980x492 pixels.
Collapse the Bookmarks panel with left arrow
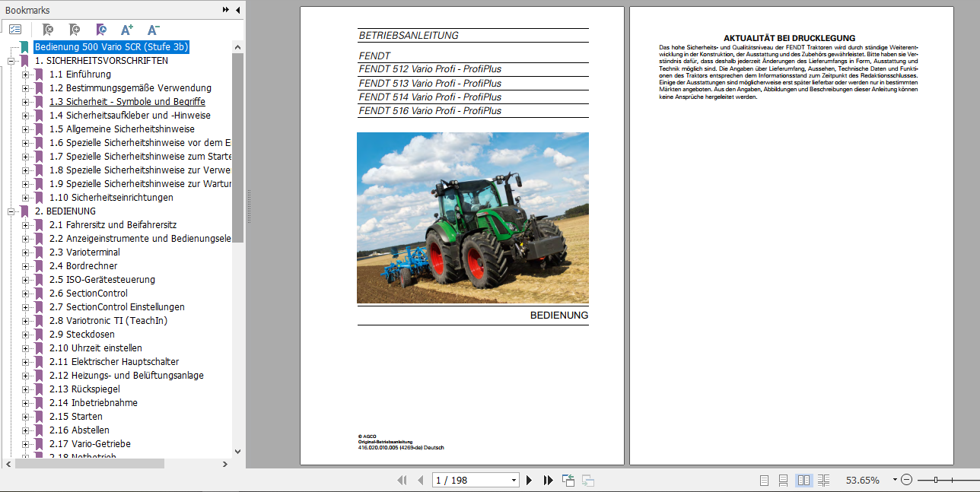pos(237,10)
